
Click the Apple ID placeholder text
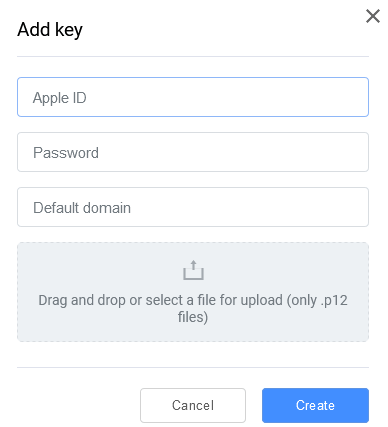tap(60, 98)
